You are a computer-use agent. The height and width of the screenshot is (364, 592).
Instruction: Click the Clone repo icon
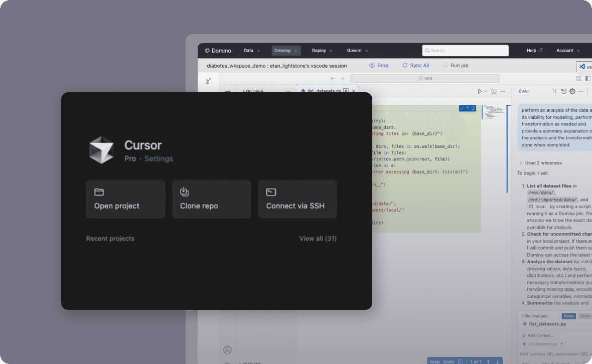click(185, 192)
